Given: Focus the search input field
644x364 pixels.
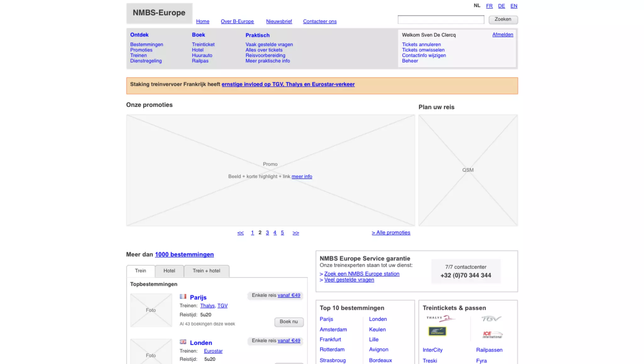Looking at the screenshot, I should 441,20.
